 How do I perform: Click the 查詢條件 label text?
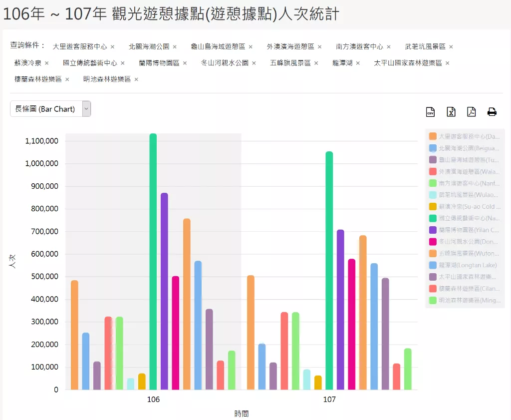pos(27,45)
